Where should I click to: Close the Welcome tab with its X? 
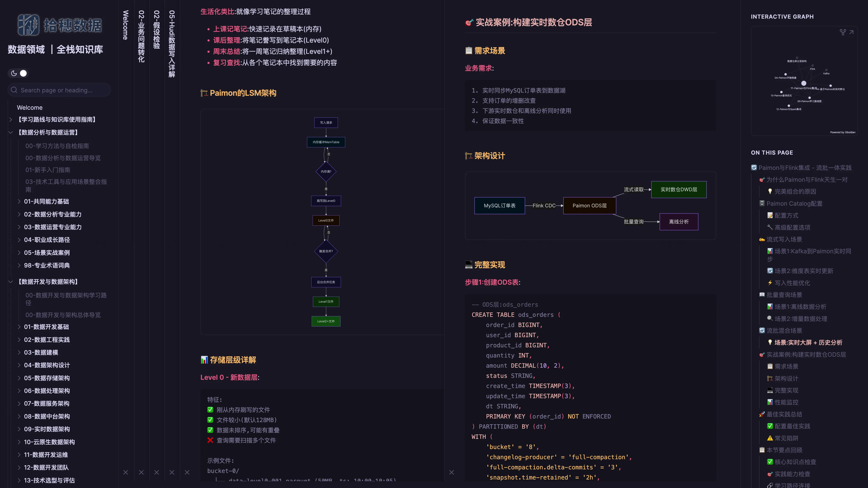(126, 473)
